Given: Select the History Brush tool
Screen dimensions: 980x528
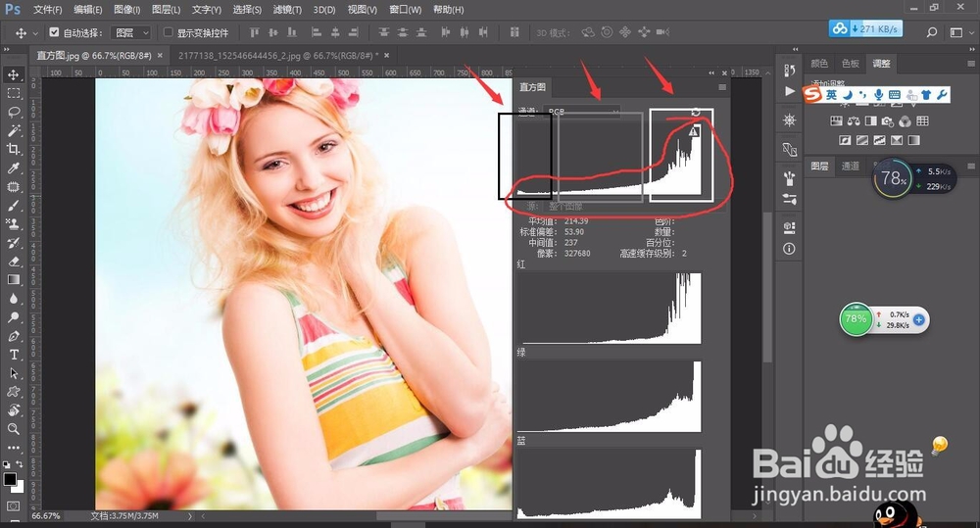Looking at the screenshot, I should (x=13, y=242).
